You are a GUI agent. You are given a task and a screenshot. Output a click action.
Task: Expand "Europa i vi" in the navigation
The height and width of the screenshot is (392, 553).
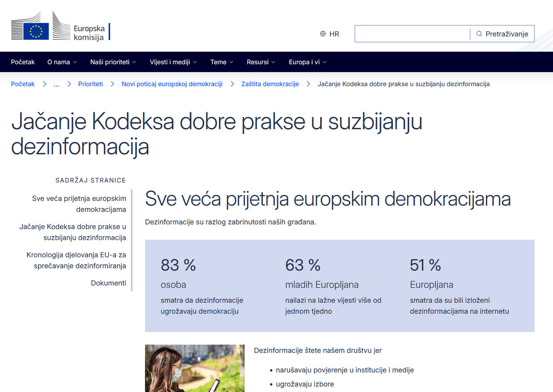pyautogui.click(x=307, y=62)
